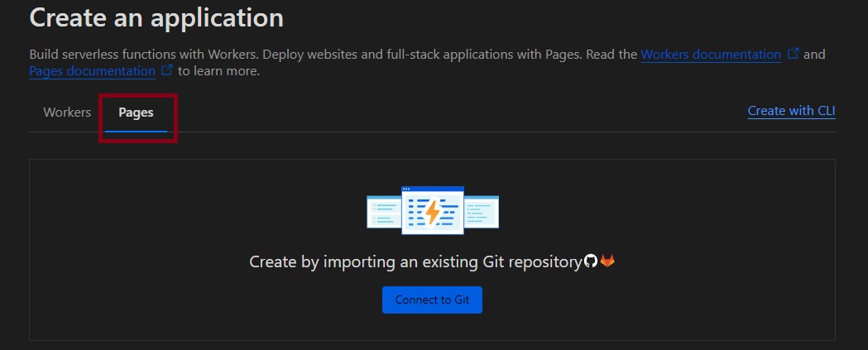Switch to the Workers tab
Image resolution: width=868 pixels, height=350 pixels.
tap(67, 113)
